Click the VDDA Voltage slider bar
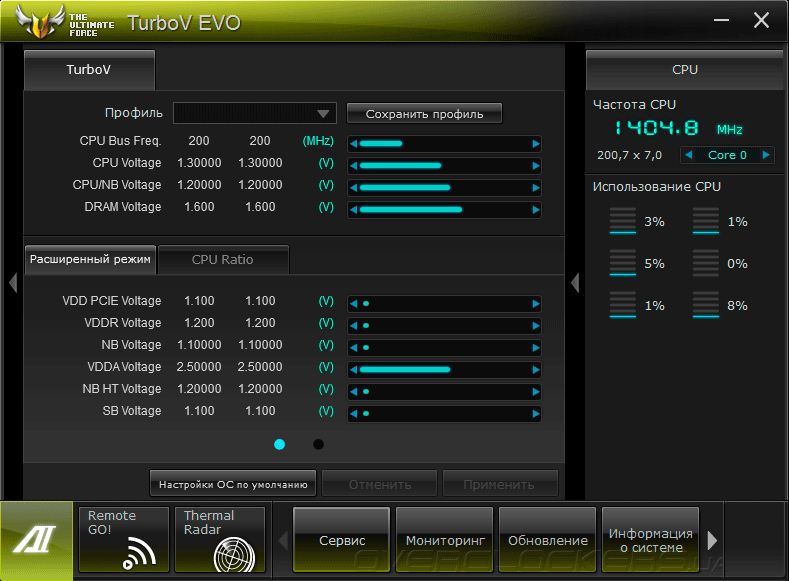Screen dimensions: 789x581 pos(445,370)
